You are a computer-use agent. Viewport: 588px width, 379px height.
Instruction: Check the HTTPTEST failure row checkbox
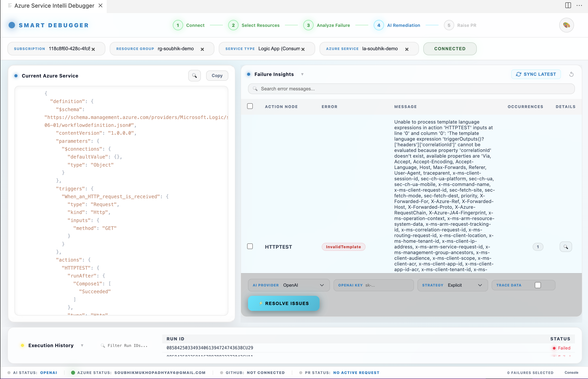(x=250, y=246)
